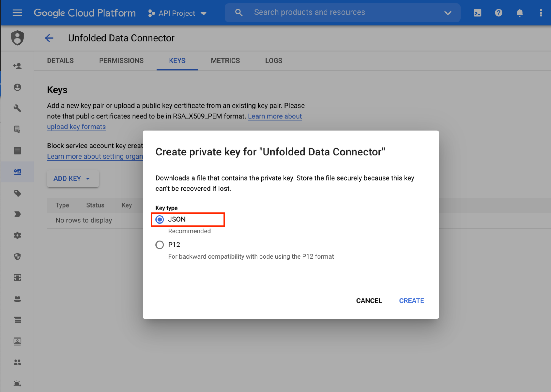Click the tag Labels sidebar icon
Image resolution: width=551 pixels, height=392 pixels.
(x=17, y=193)
